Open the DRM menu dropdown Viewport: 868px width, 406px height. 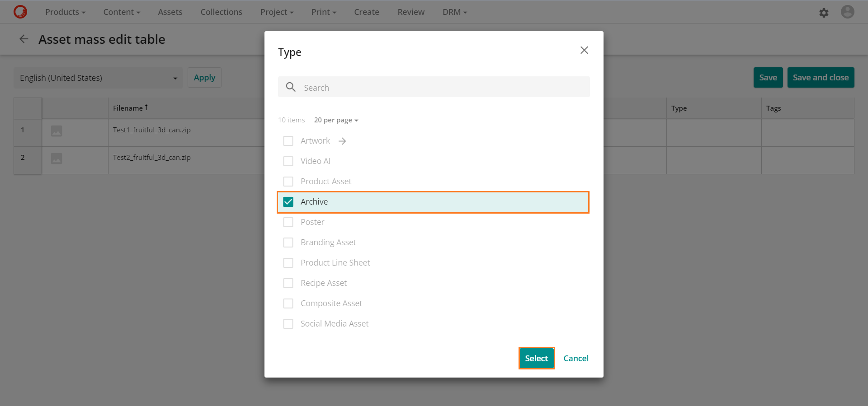(x=454, y=12)
